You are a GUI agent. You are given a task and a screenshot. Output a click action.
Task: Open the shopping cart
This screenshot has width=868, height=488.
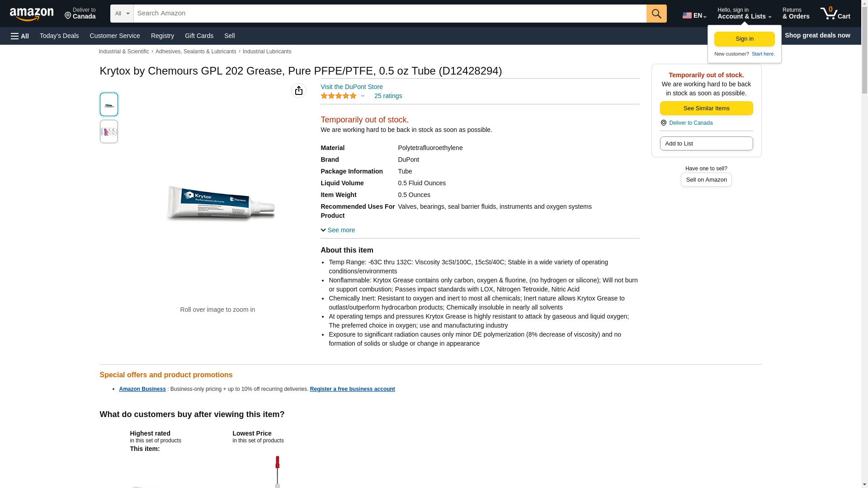point(835,14)
